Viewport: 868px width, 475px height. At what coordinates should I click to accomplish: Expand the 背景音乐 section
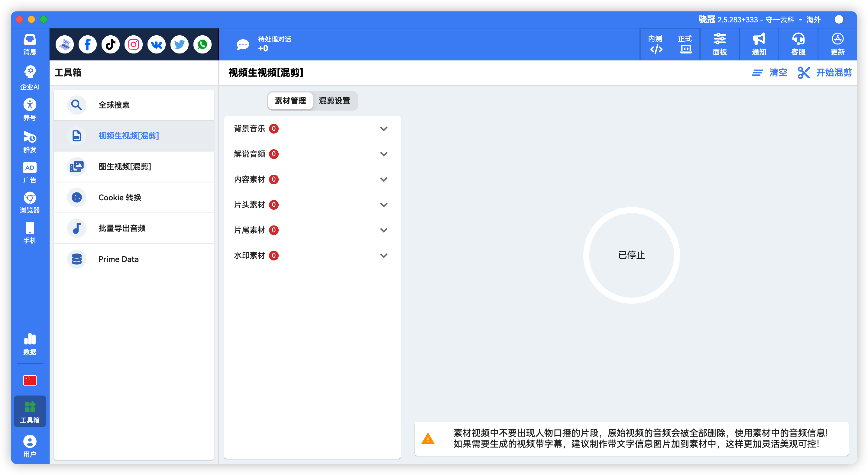(x=384, y=129)
